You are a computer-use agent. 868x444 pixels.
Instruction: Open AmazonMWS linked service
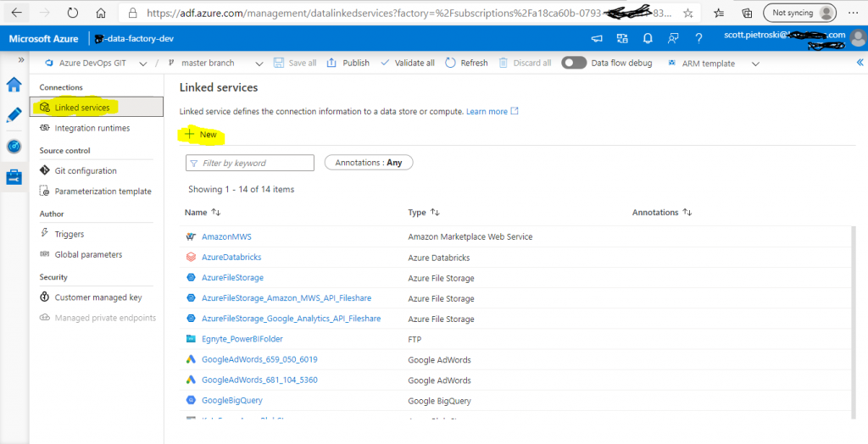coord(226,236)
